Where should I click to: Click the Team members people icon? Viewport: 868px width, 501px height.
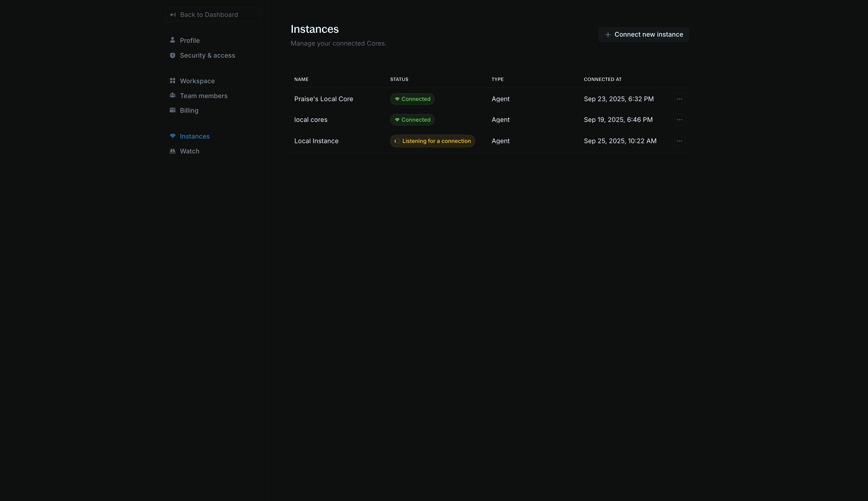pyautogui.click(x=172, y=95)
